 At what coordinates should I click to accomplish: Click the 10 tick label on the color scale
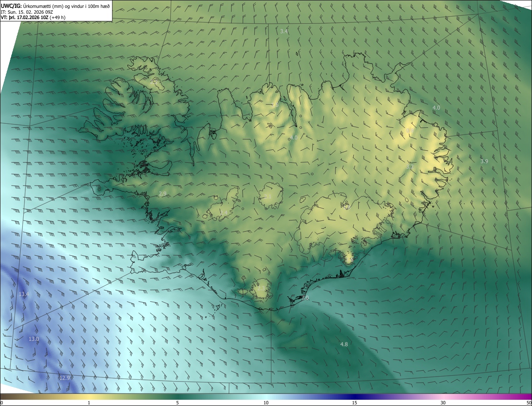pos(266,403)
